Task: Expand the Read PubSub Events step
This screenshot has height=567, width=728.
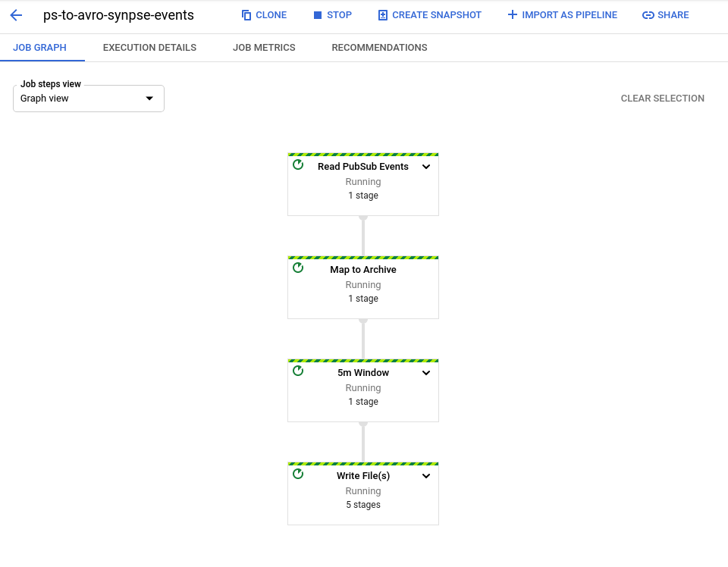Action: pyautogui.click(x=426, y=166)
